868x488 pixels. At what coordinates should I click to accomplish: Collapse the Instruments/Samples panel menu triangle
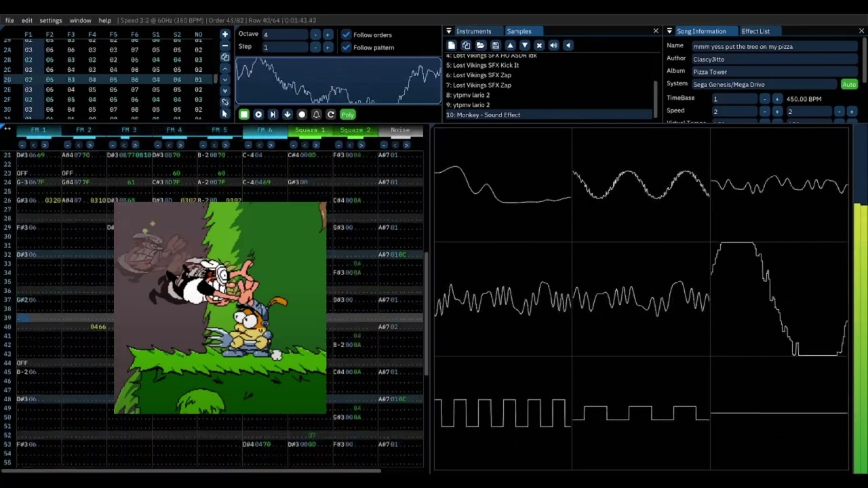pyautogui.click(x=449, y=31)
